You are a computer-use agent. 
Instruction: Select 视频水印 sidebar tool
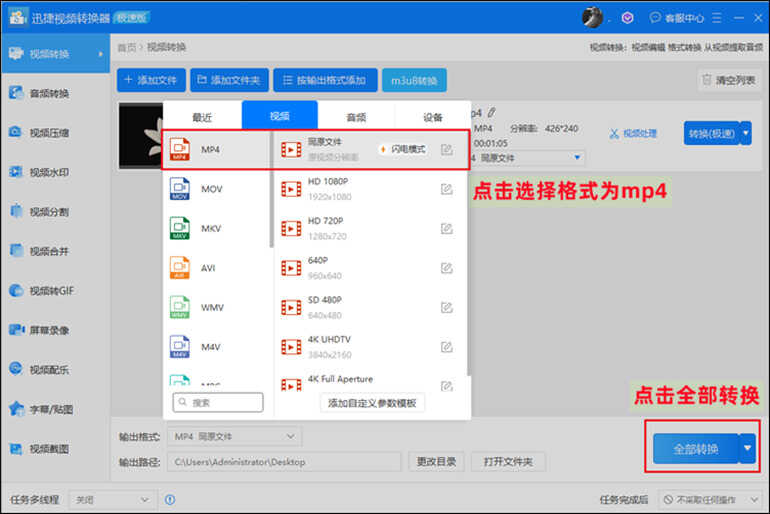pos(48,171)
